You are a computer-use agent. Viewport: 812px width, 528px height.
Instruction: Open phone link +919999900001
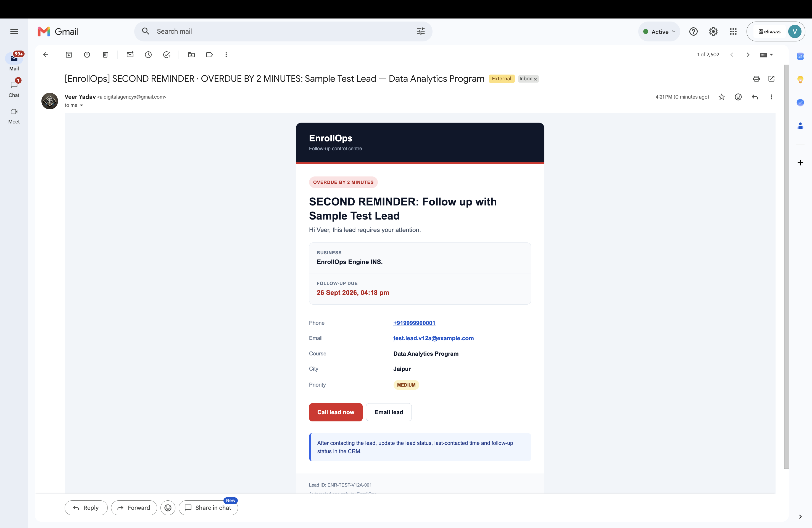(x=414, y=323)
